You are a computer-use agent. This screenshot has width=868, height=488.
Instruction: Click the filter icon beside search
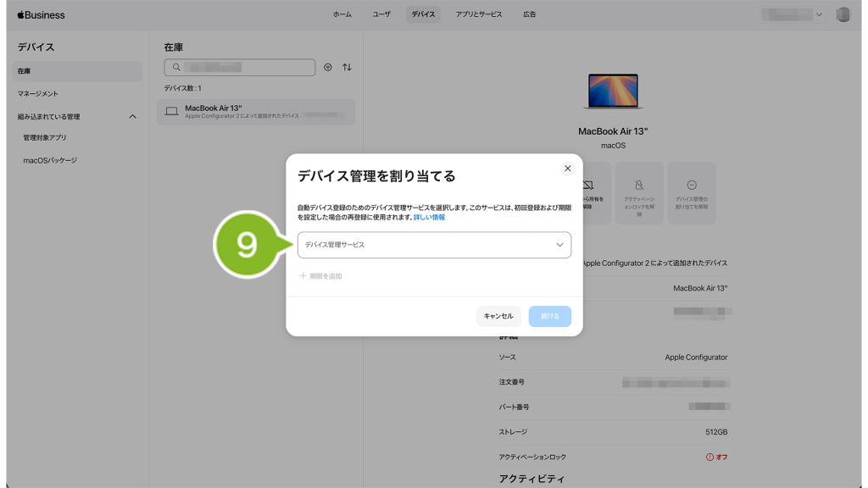[x=328, y=67]
